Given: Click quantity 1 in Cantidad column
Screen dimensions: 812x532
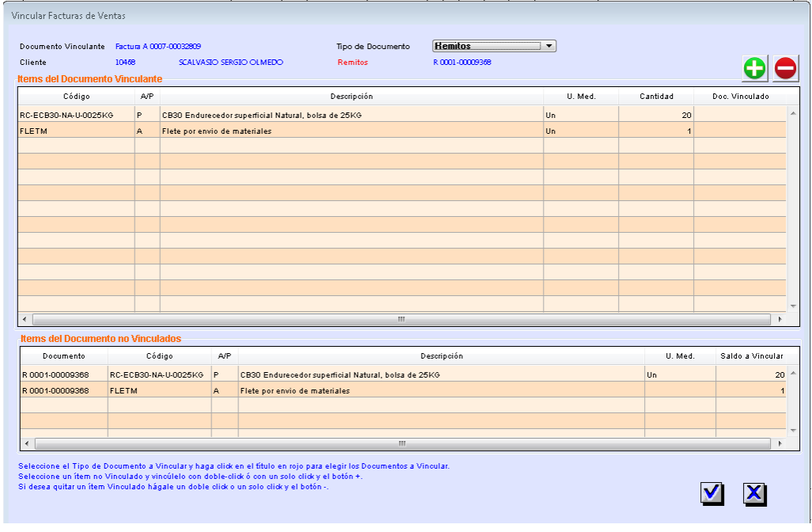Looking at the screenshot, I should [x=656, y=131].
